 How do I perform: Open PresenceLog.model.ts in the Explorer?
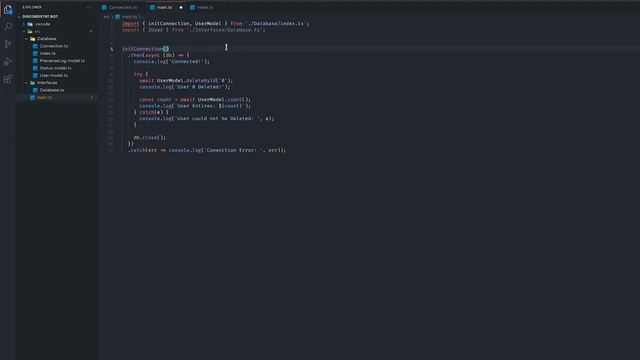(x=62, y=61)
